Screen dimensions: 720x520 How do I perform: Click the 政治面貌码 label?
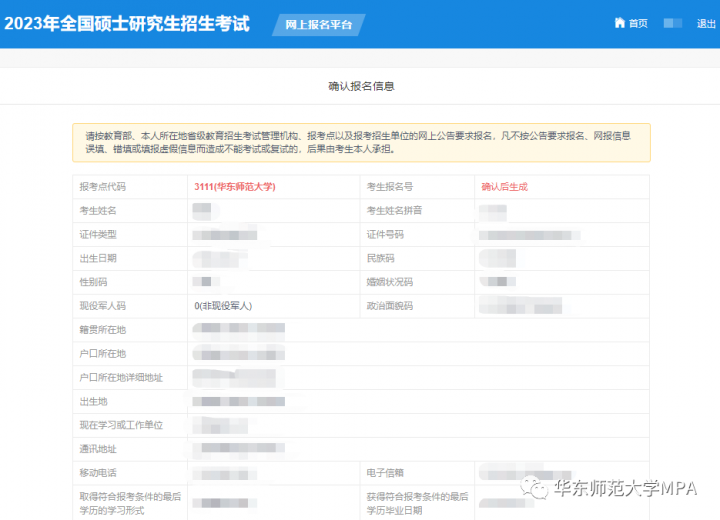(x=389, y=306)
